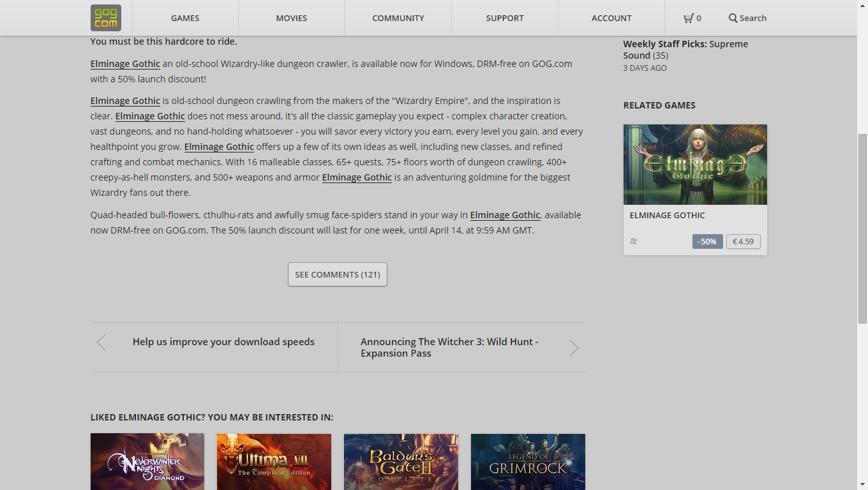Click the RELATED GAMES heading
This screenshot has width=868, height=490.
coord(659,105)
